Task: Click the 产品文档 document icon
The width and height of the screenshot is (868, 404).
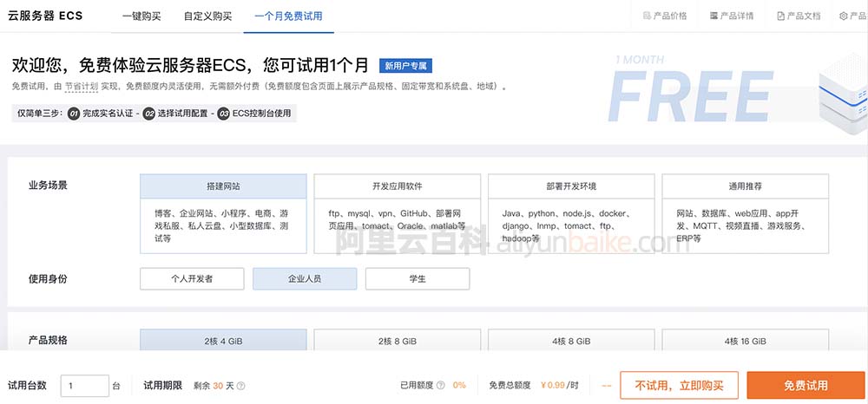Action: point(780,16)
